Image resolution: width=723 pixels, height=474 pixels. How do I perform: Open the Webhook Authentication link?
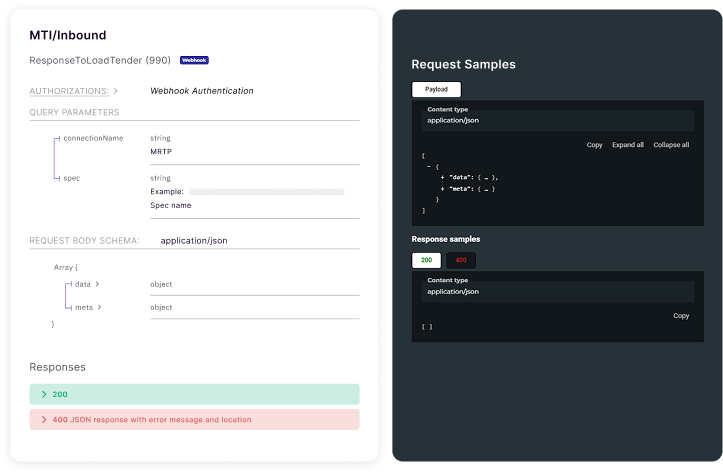[201, 91]
